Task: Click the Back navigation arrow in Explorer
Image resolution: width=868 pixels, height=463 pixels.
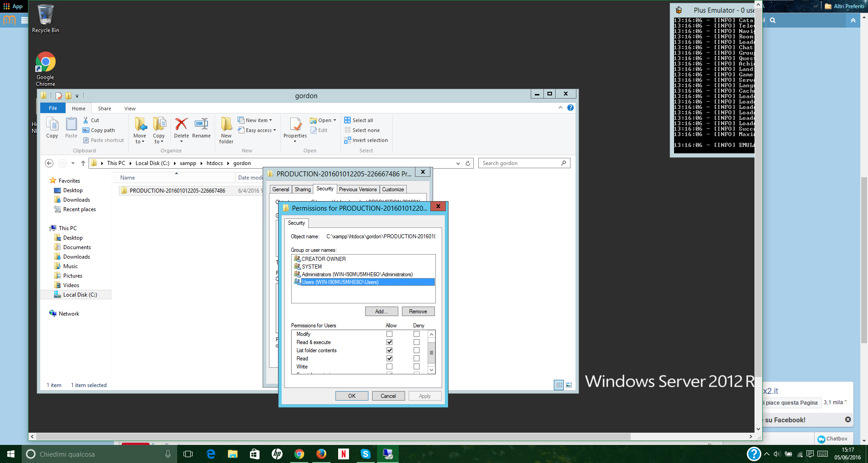Action: [49, 163]
